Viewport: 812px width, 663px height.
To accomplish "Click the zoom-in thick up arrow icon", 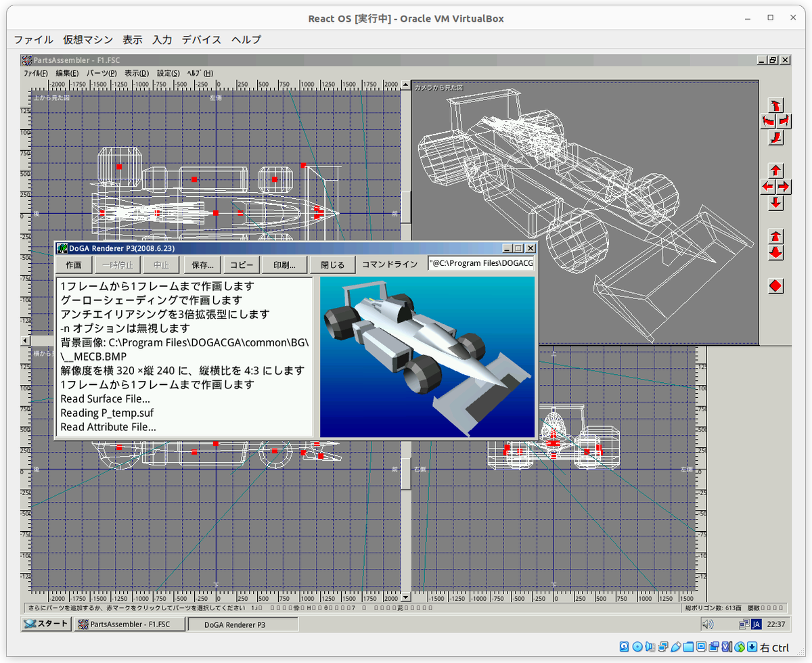I will tap(776, 236).
